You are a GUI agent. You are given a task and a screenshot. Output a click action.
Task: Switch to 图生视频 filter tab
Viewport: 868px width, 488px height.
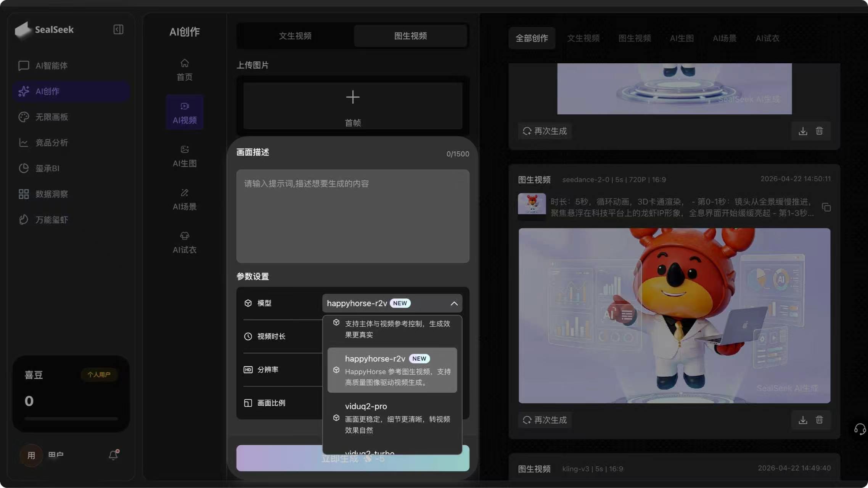point(634,38)
